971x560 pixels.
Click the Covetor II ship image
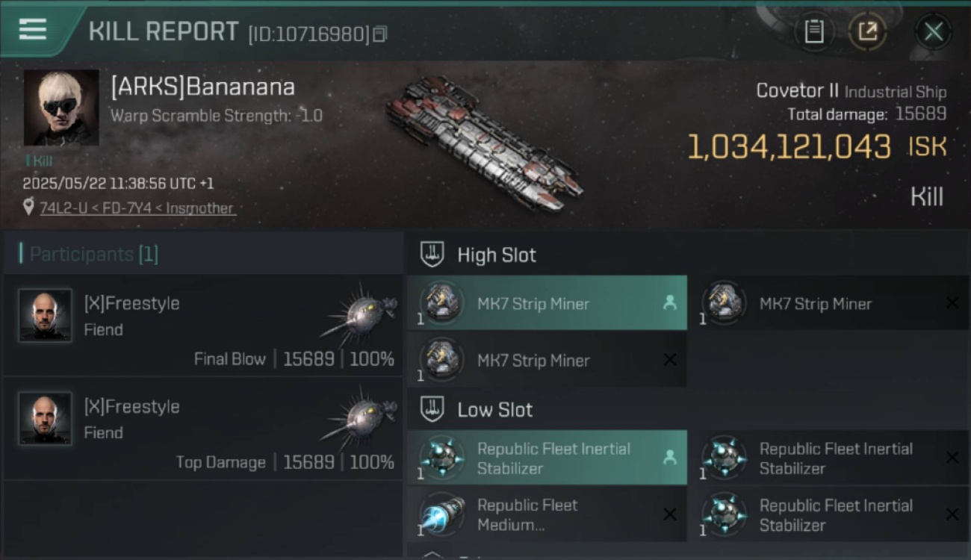pos(484,143)
